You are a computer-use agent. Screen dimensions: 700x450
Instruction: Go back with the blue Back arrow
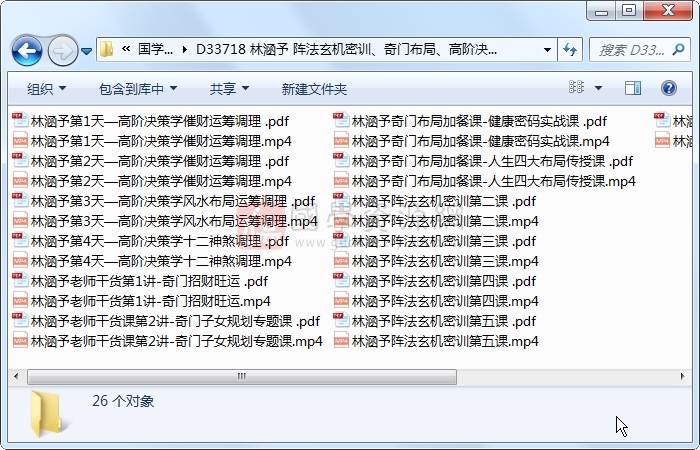click(x=27, y=50)
